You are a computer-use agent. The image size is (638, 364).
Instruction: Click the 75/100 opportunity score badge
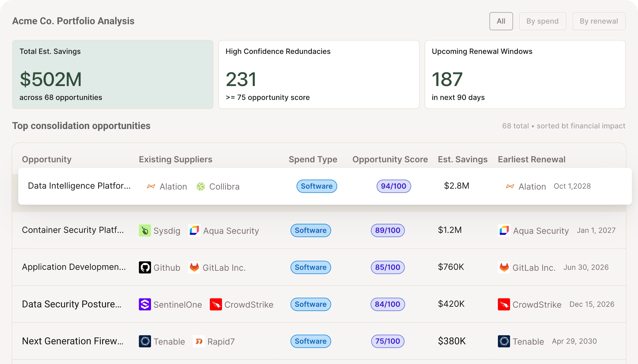point(388,341)
